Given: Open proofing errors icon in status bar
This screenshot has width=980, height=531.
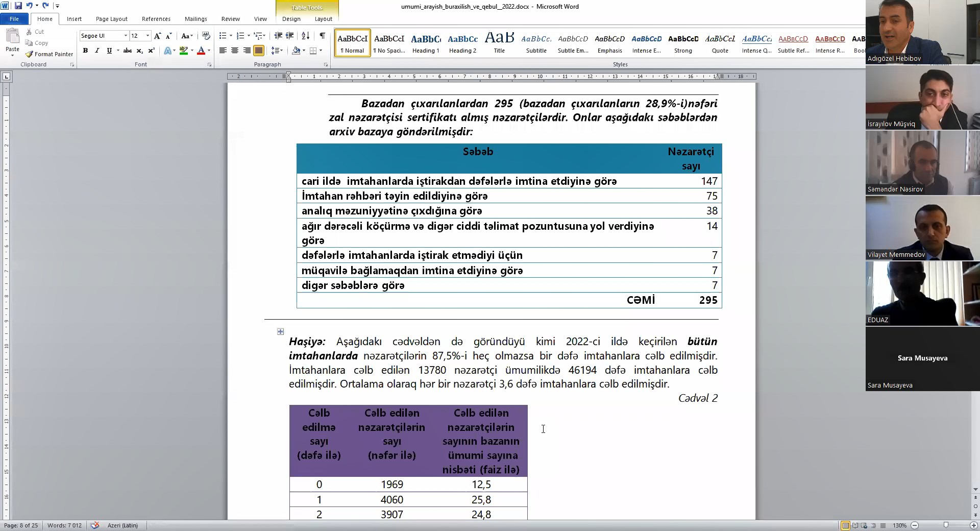Looking at the screenshot, I should click(95, 525).
